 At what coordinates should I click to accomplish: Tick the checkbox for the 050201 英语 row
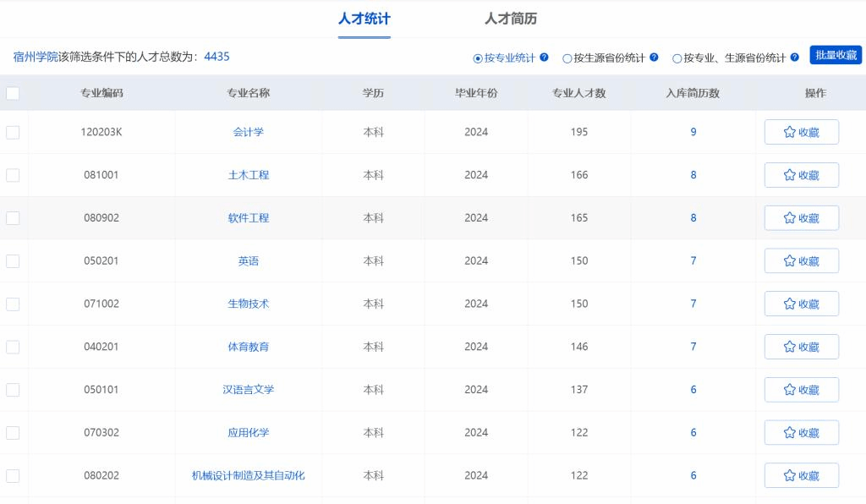click(13, 261)
